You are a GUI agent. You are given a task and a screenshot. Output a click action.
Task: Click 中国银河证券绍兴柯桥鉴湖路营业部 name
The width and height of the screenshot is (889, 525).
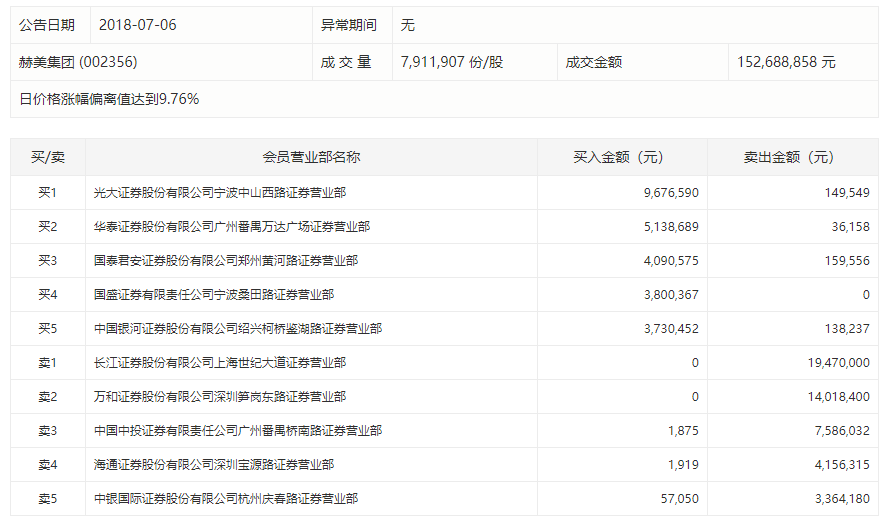pyautogui.click(x=238, y=329)
